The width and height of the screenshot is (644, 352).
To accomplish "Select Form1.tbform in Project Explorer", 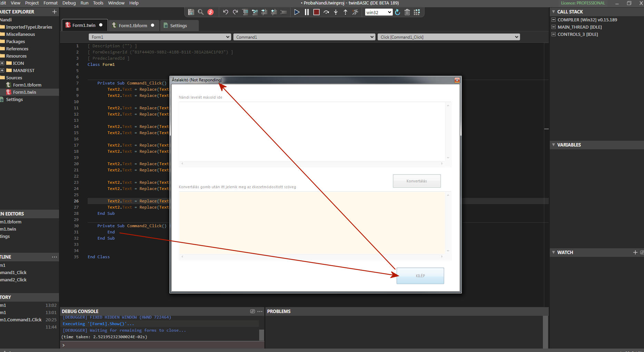I will click(x=27, y=85).
